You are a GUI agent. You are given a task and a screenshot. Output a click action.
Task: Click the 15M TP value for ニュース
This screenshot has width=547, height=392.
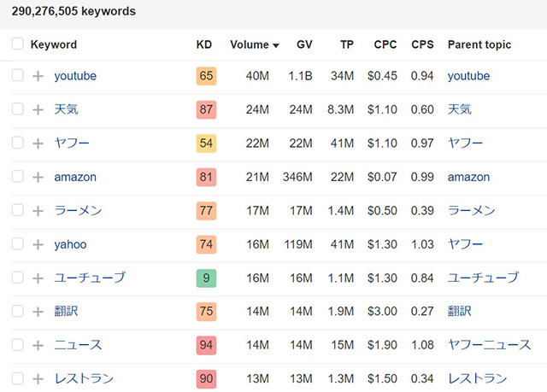pyautogui.click(x=343, y=345)
